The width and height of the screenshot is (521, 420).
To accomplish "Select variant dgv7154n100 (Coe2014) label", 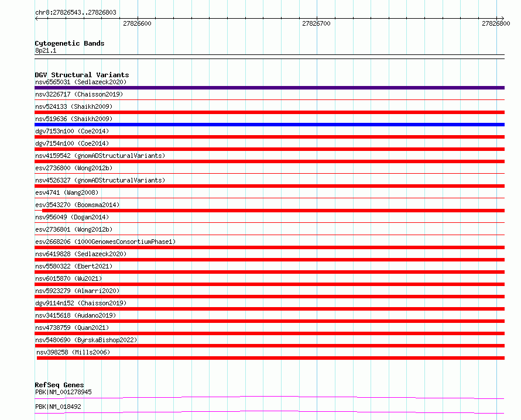I will (72, 143).
